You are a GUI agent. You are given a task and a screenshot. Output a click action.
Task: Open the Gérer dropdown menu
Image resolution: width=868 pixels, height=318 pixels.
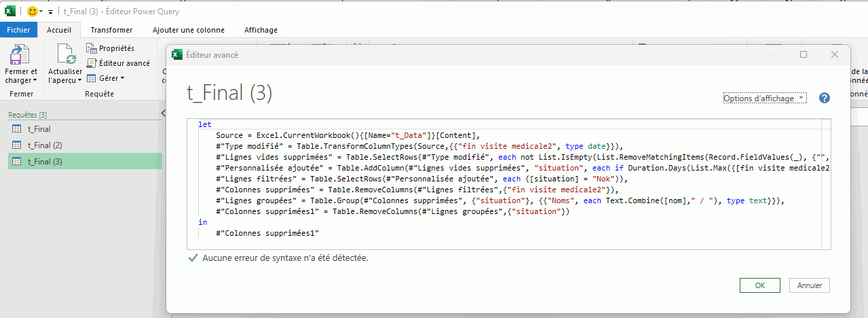(x=105, y=78)
